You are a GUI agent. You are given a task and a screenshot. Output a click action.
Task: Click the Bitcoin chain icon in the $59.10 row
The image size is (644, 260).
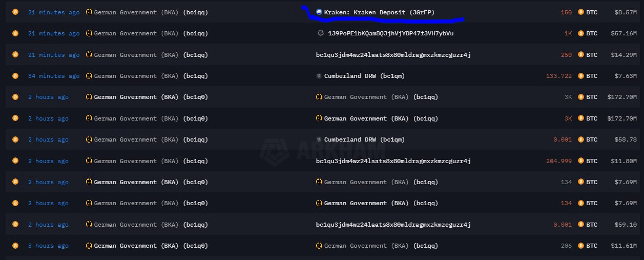tap(15, 225)
